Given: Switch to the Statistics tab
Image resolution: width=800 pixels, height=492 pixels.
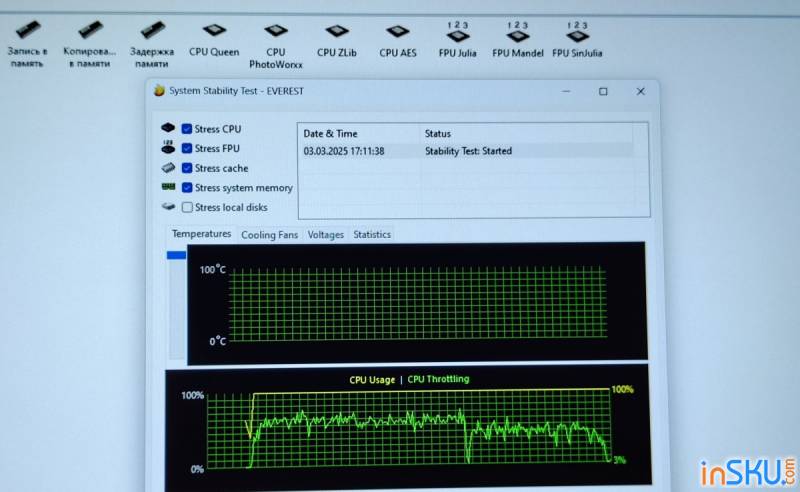Looking at the screenshot, I should point(372,234).
